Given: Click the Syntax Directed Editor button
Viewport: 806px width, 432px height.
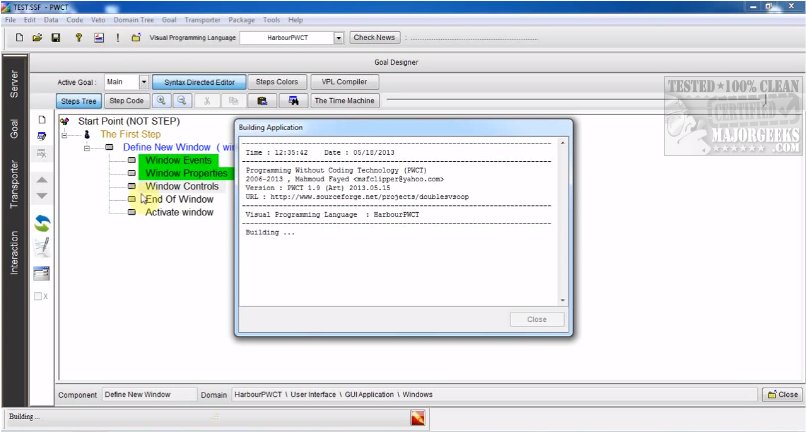Looking at the screenshot, I should click(199, 82).
